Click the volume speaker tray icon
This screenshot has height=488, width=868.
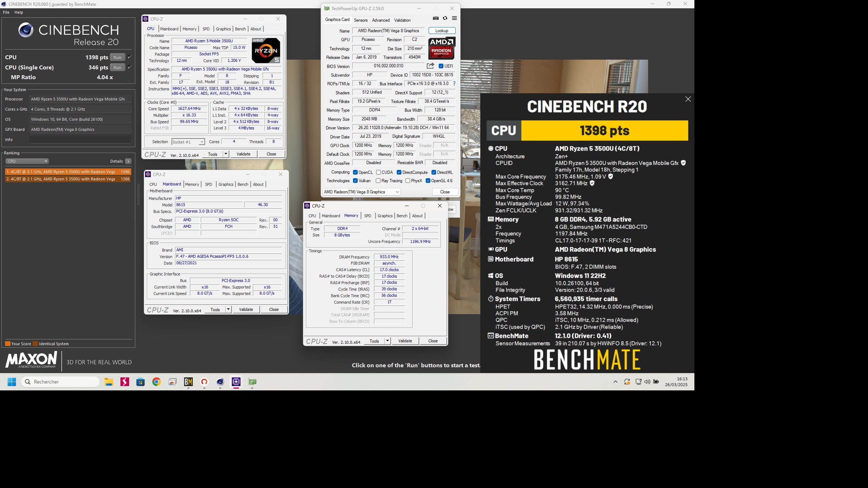(x=647, y=382)
